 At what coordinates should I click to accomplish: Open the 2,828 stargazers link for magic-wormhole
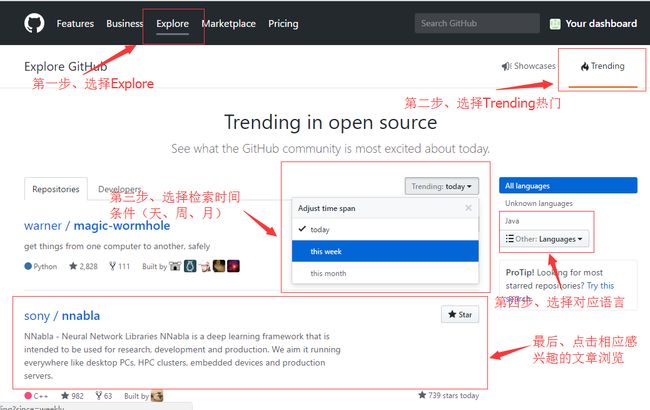pos(83,266)
